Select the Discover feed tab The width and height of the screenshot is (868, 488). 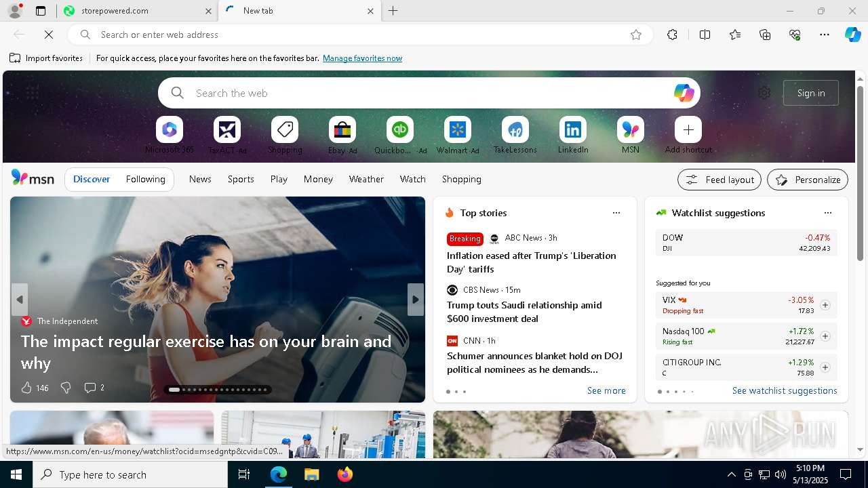point(92,179)
